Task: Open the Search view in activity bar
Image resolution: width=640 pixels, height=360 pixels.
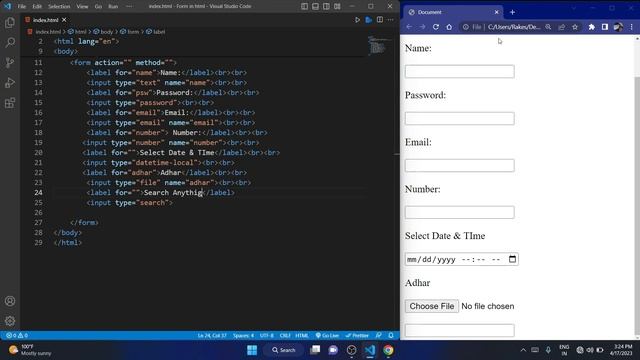Action: [x=10, y=42]
